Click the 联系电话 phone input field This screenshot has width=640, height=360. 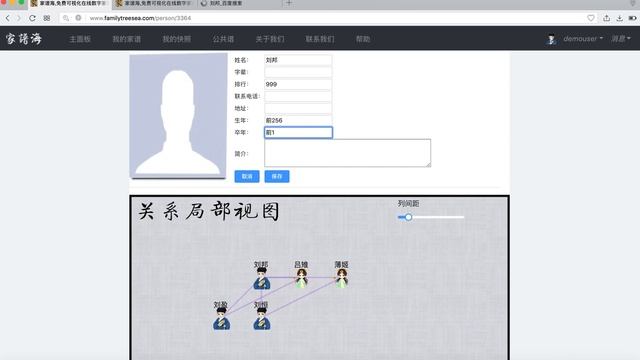tap(298, 96)
